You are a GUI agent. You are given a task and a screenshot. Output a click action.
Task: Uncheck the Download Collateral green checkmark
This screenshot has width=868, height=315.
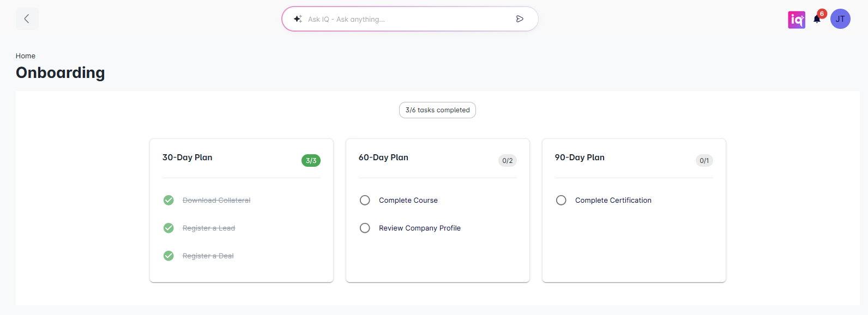169,201
